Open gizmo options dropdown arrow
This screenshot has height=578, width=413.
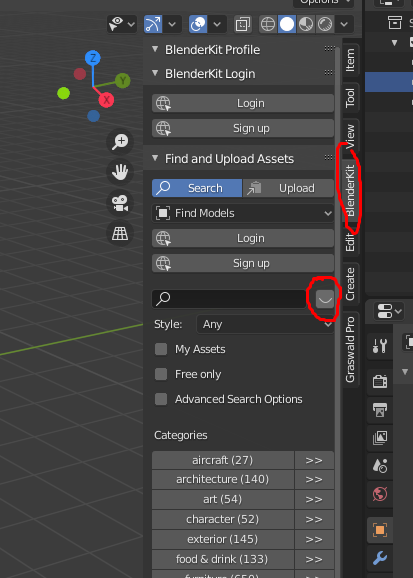[x=172, y=25]
